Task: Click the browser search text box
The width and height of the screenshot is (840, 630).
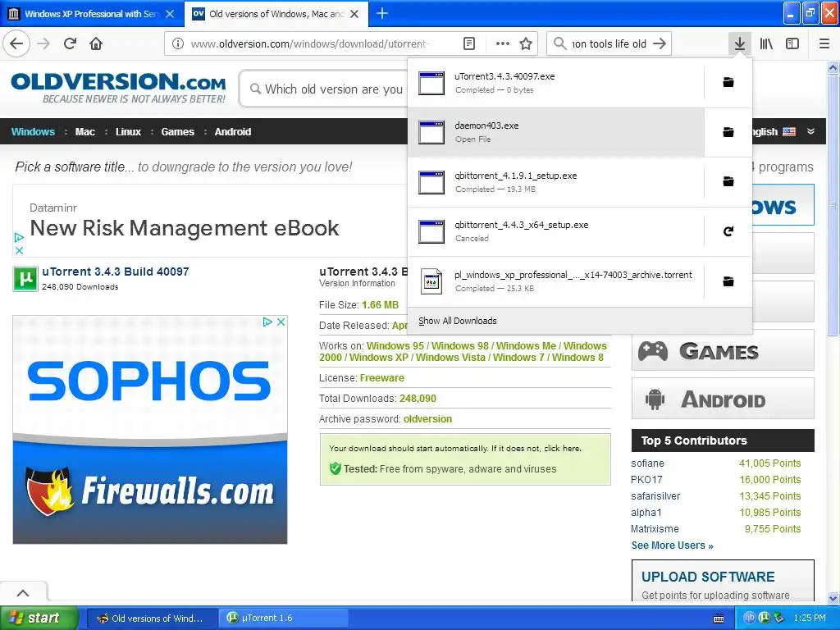Action: tap(609, 43)
